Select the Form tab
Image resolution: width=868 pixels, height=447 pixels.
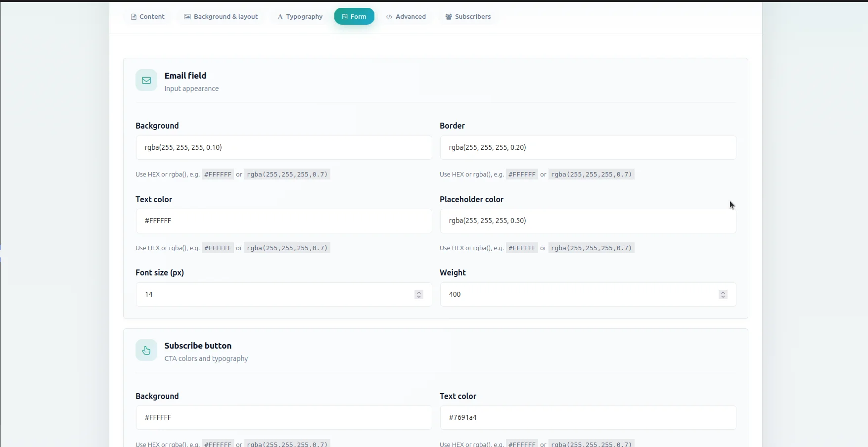[354, 16]
